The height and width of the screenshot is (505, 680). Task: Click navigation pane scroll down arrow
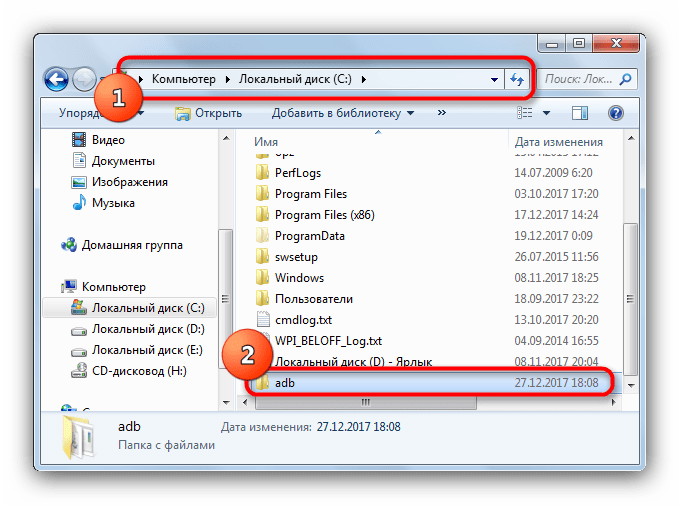tap(226, 402)
